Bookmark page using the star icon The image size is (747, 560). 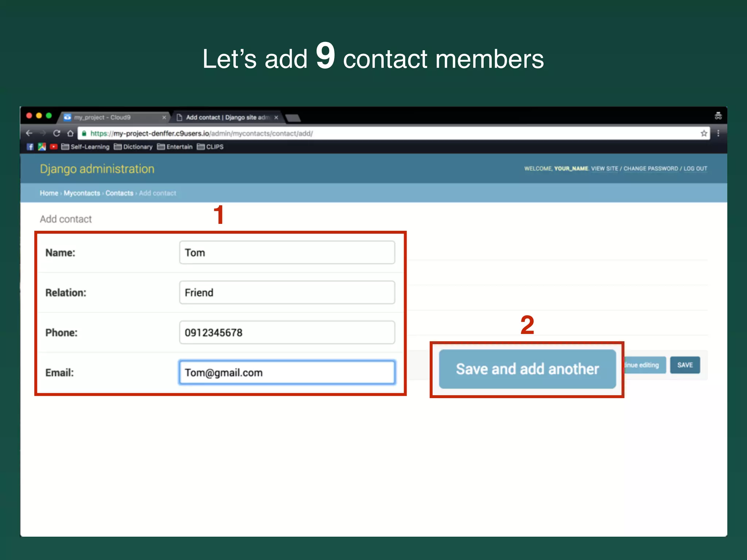point(704,133)
